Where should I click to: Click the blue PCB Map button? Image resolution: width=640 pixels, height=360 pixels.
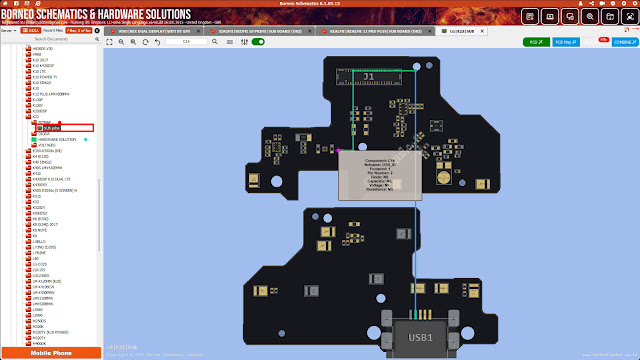point(566,42)
